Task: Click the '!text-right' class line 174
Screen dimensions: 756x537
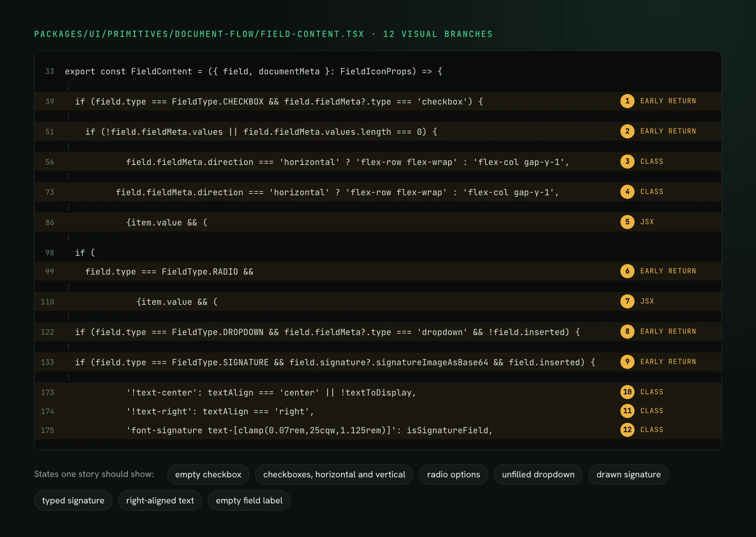Action: coord(220,411)
